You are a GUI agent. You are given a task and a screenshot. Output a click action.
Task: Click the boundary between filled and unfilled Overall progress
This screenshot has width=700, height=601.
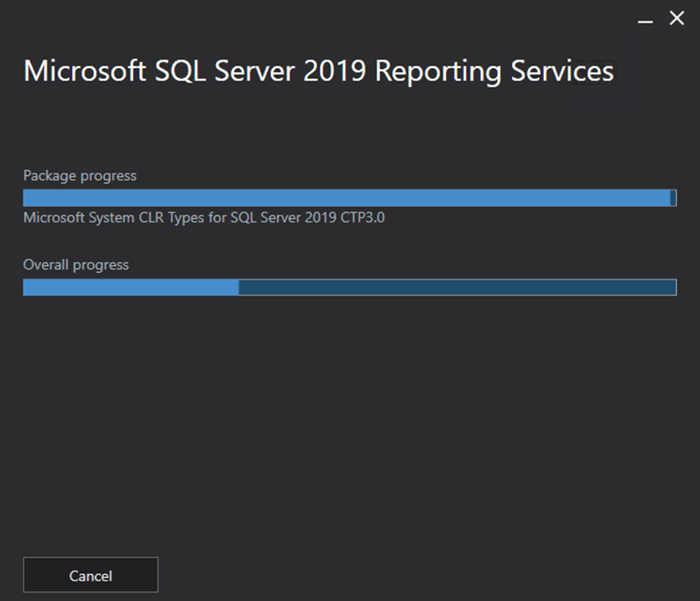[239, 288]
